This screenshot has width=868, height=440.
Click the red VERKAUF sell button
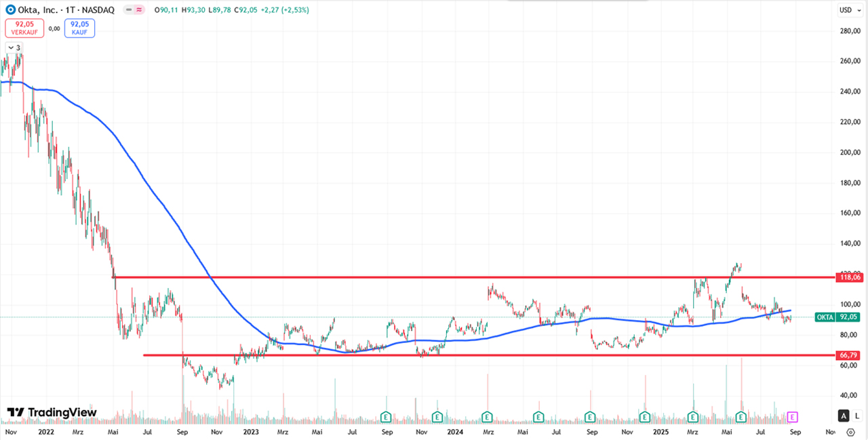(25, 28)
